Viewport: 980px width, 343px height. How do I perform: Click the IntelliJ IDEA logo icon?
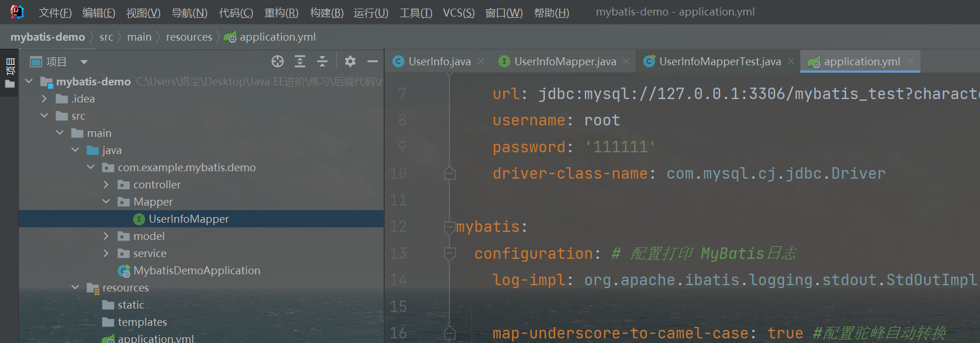[x=17, y=11]
